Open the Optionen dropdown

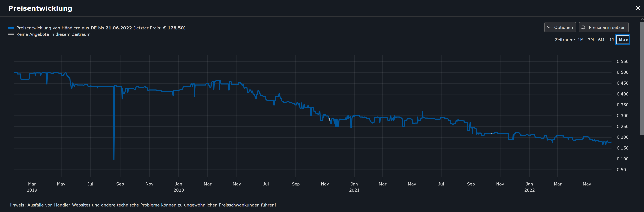pos(560,27)
